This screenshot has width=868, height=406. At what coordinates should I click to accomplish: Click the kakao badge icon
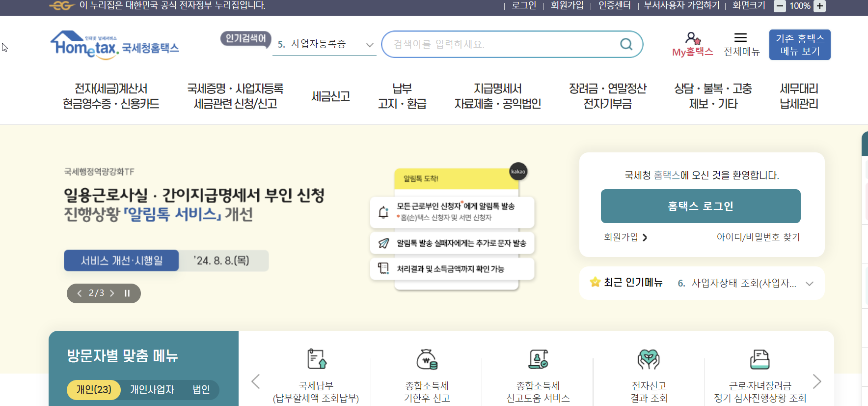click(x=518, y=172)
